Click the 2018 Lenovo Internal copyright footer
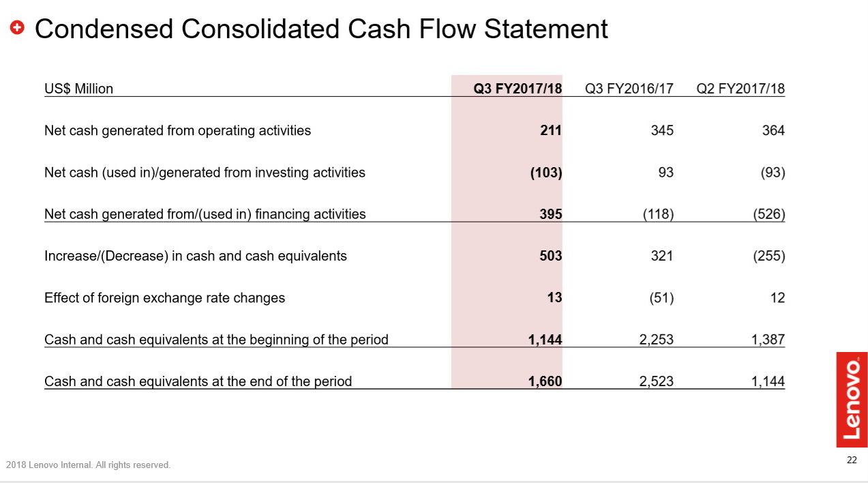 pyautogui.click(x=88, y=465)
